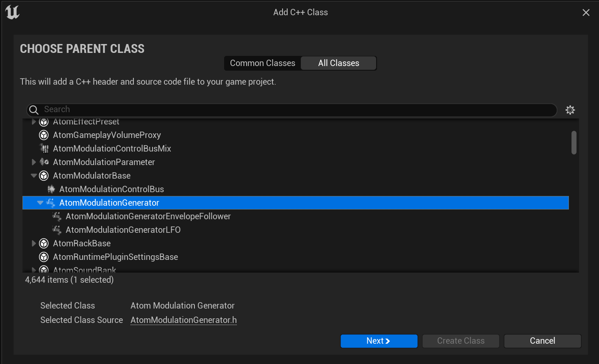Click into the class Search field
The image size is (599, 364).
291,110
